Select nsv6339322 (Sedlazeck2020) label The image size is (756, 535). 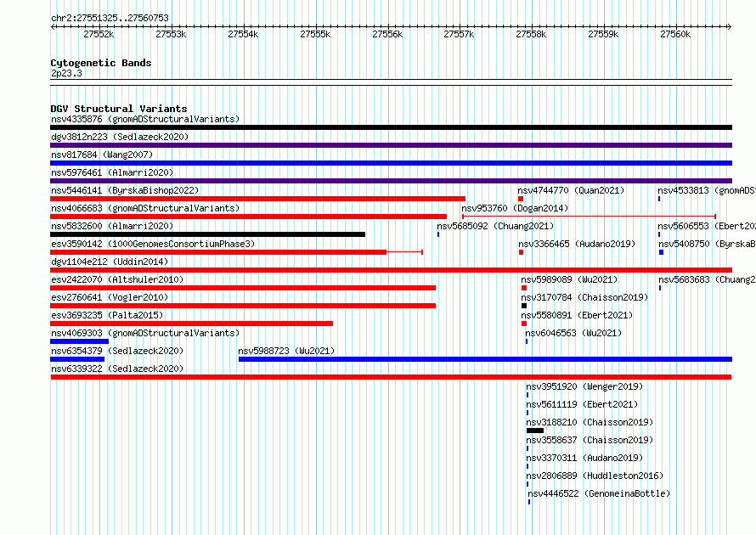tap(117, 369)
